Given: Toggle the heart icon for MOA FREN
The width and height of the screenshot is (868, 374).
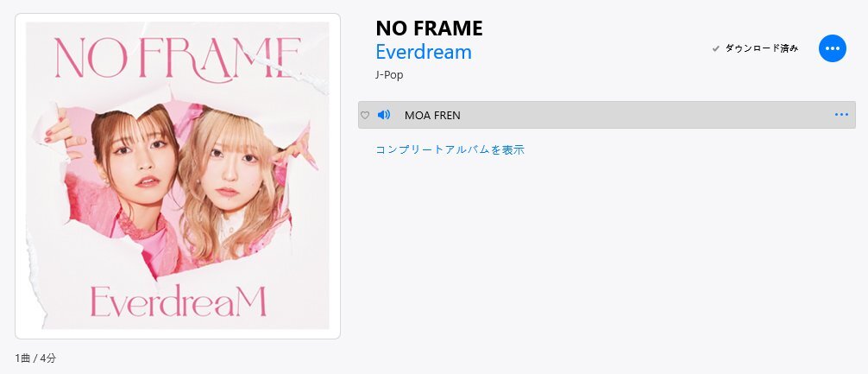Looking at the screenshot, I should [x=365, y=115].
